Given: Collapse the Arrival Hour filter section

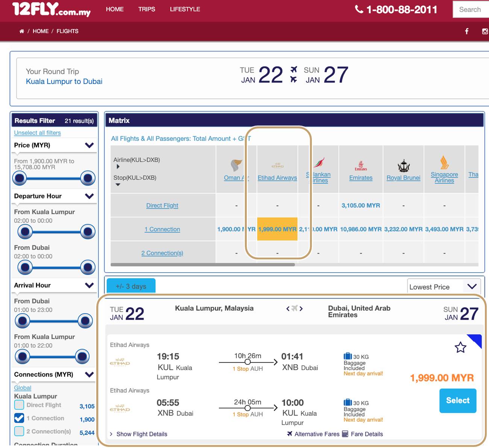Looking at the screenshot, I should pos(90,285).
